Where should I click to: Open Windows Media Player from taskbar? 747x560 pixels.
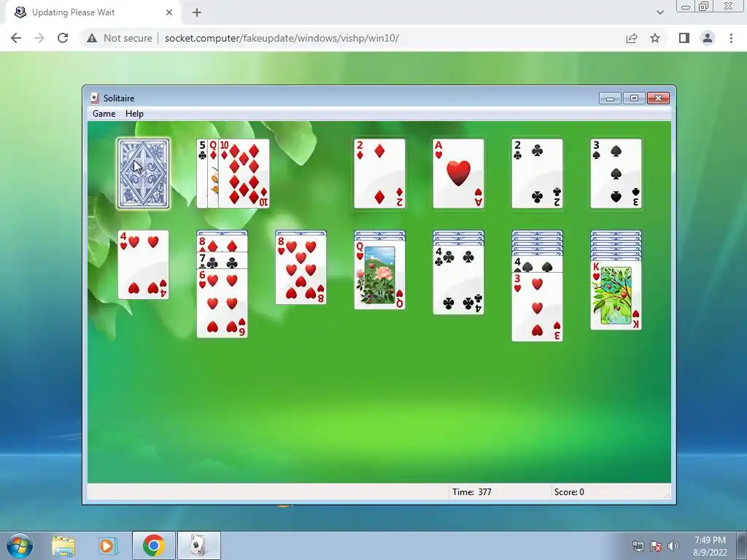108,546
